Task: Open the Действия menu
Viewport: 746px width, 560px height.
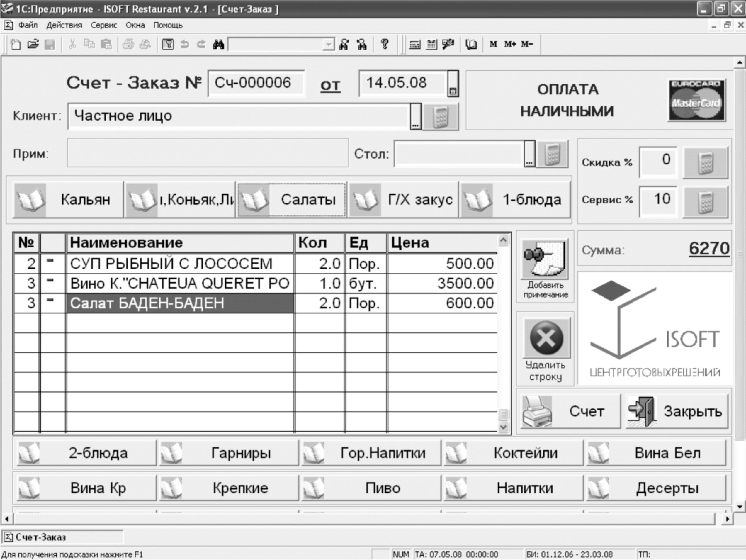Action: (x=64, y=25)
